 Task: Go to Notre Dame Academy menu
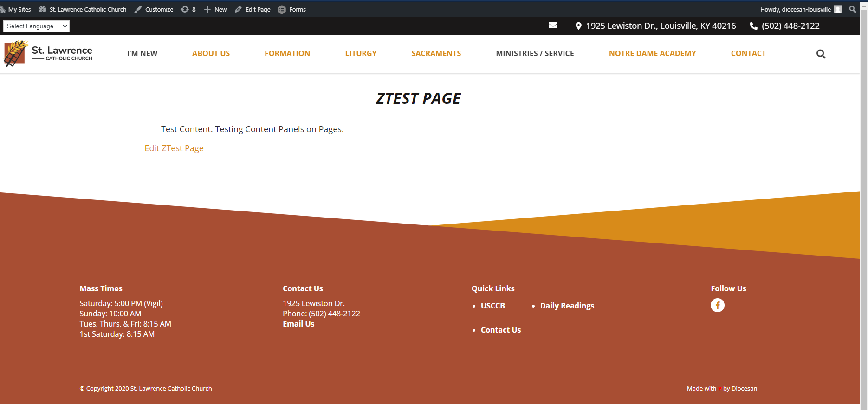[x=652, y=54]
